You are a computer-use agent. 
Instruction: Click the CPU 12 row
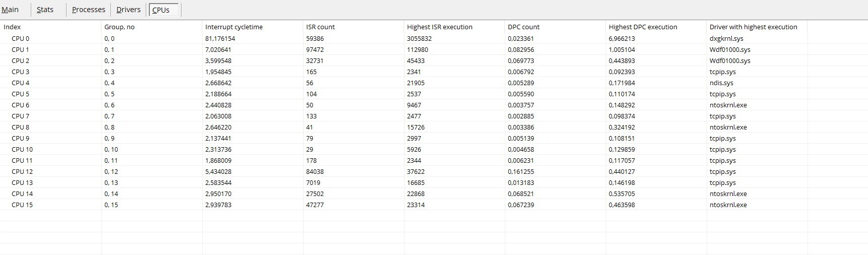22,172
